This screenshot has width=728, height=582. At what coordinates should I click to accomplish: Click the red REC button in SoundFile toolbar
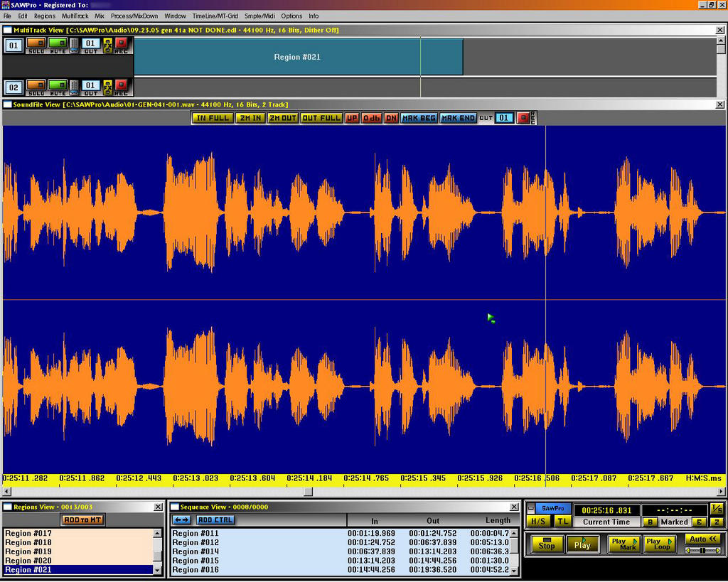523,118
